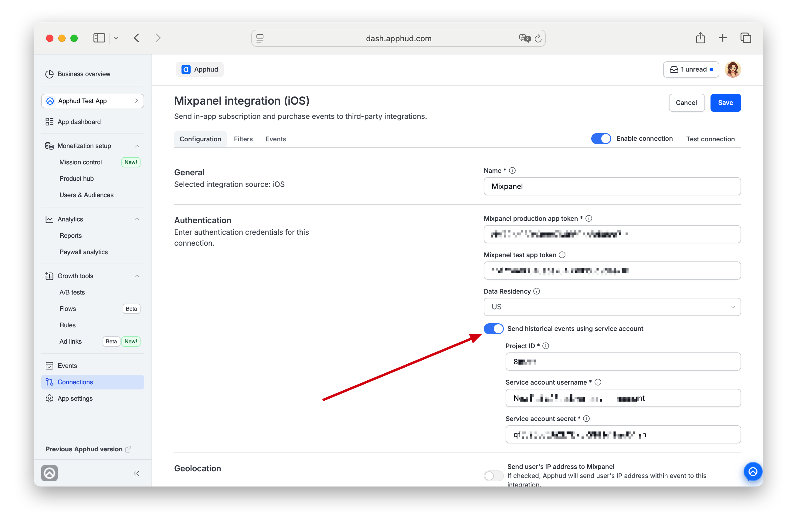Switch to the Configuration tab
This screenshot has width=797, height=532.
pos(200,139)
